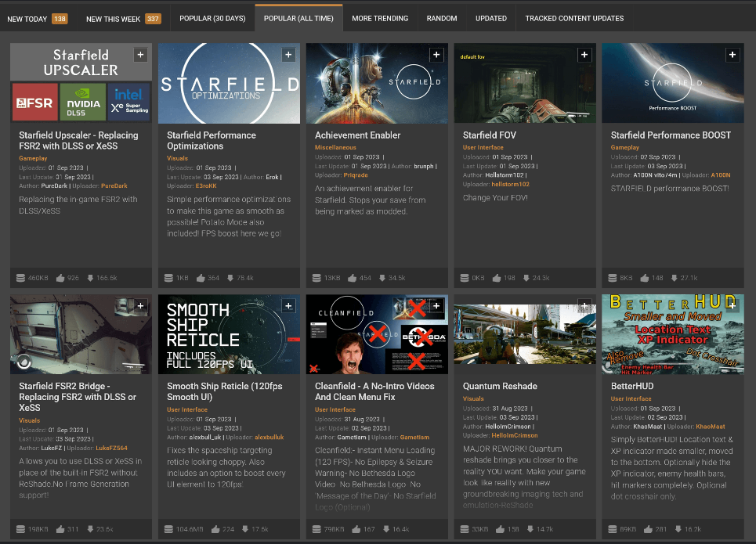Open Tracked Content Updates tab

574,18
